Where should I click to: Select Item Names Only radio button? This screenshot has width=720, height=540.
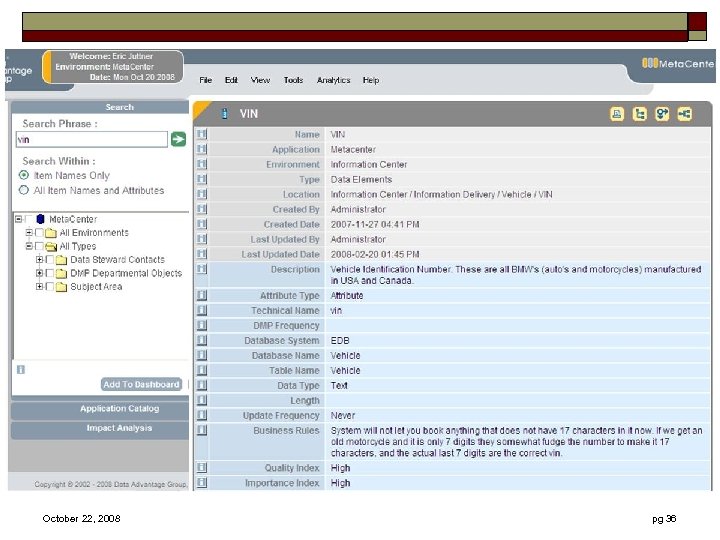23,175
